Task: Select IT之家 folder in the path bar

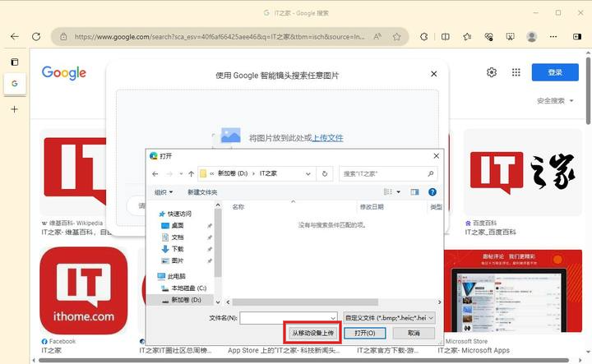Action: coord(268,173)
